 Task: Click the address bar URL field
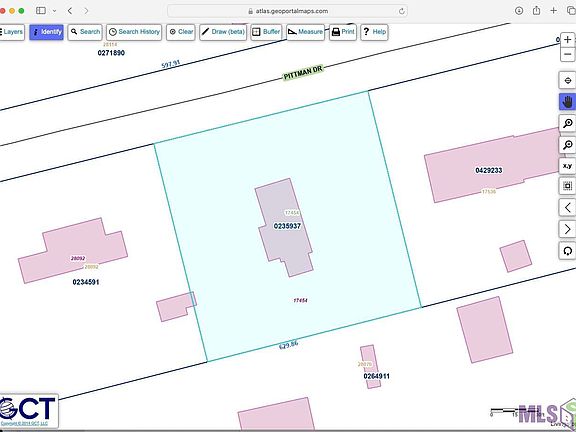[287, 11]
